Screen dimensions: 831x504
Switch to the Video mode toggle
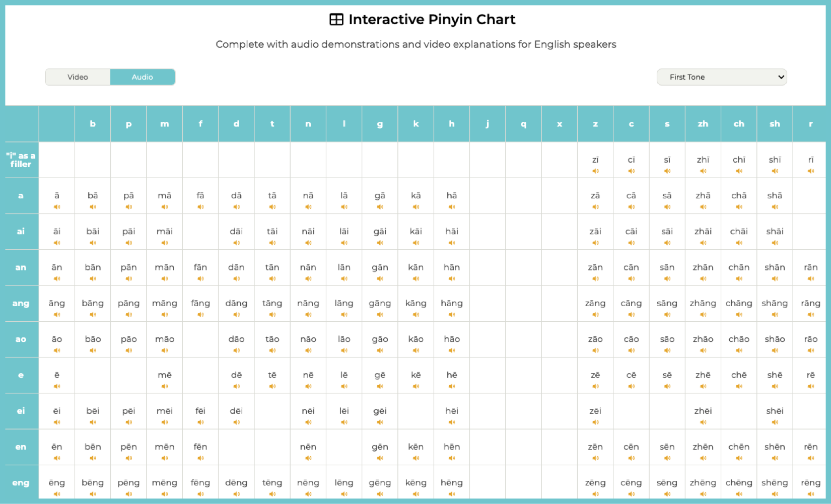click(x=78, y=77)
